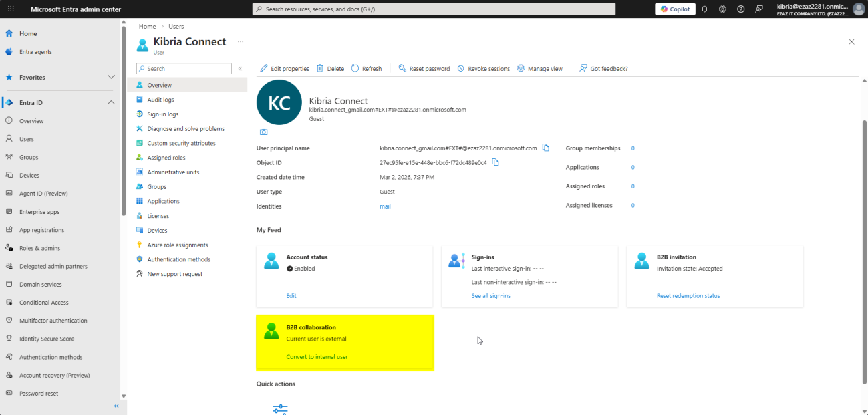Collapse the Entra ID section chevron
Viewport: 868px width, 415px height.
click(111, 102)
